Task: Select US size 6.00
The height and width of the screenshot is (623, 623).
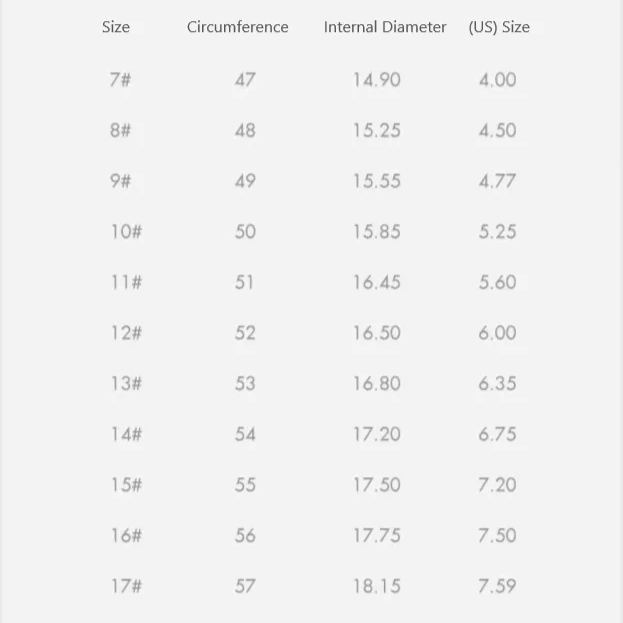Action: coord(497,333)
